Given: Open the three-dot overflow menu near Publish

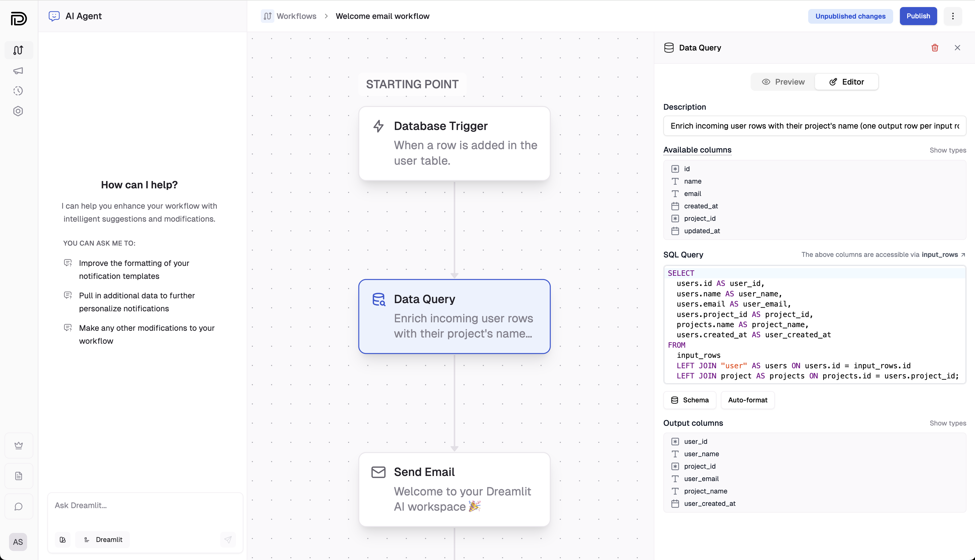Looking at the screenshot, I should 953,16.
